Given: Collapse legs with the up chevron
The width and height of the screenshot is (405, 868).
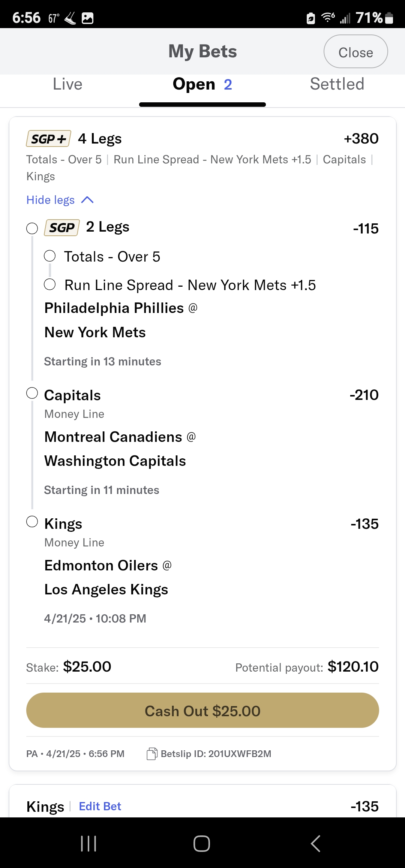Looking at the screenshot, I should (87, 200).
